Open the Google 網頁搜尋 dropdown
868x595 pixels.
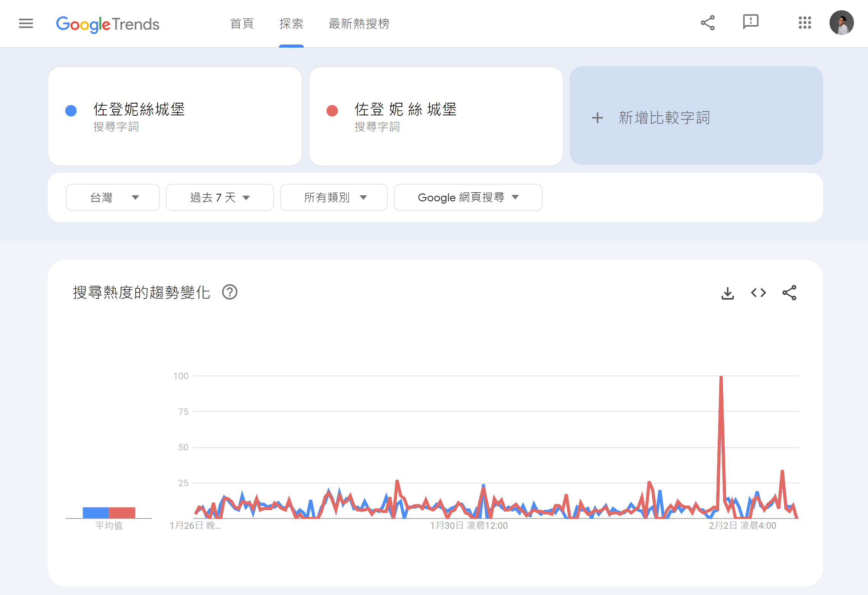pyautogui.click(x=468, y=197)
